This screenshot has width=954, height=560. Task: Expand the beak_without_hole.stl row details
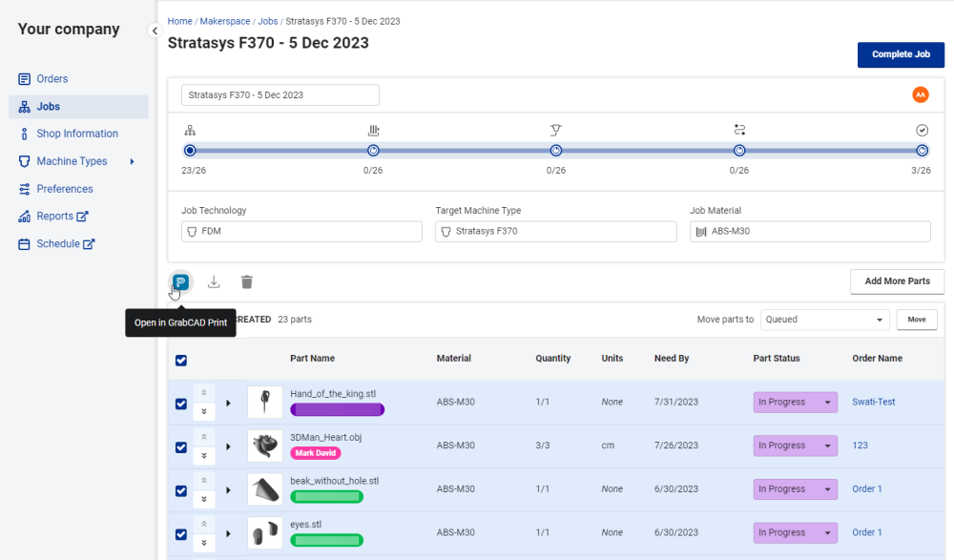tap(229, 490)
